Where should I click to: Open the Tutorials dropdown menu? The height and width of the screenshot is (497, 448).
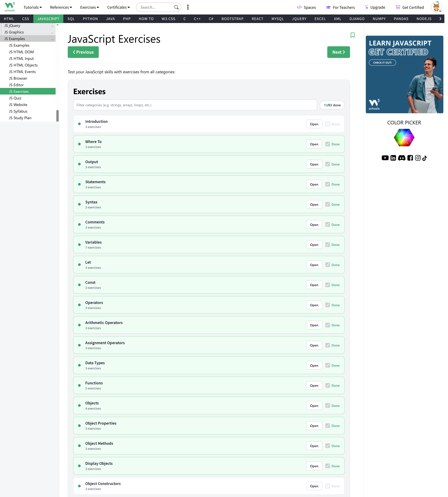click(x=32, y=7)
